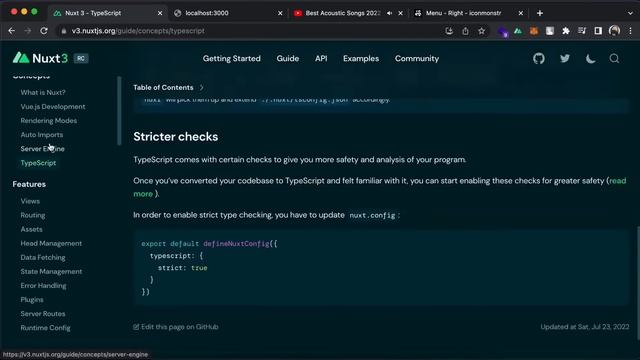The height and width of the screenshot is (360, 640).
Task: Click the Nuxt3 logo in header
Action: (40, 58)
